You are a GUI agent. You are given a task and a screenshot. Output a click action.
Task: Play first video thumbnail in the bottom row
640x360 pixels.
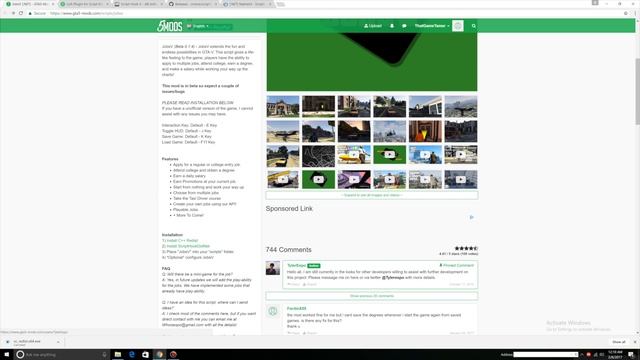(283, 179)
